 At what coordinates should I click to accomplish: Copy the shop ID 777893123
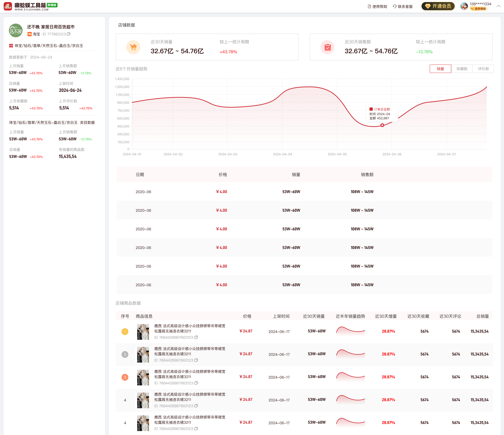click(x=69, y=34)
